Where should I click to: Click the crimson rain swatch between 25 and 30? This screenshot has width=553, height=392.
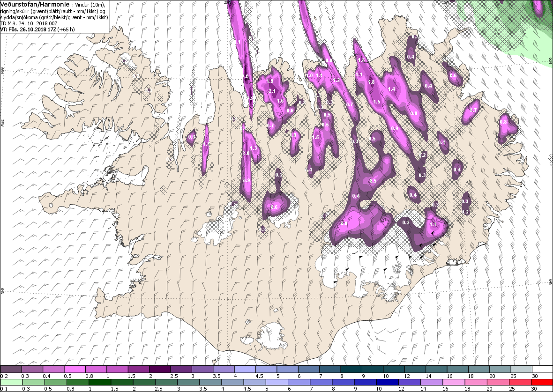pyautogui.click(x=520, y=383)
